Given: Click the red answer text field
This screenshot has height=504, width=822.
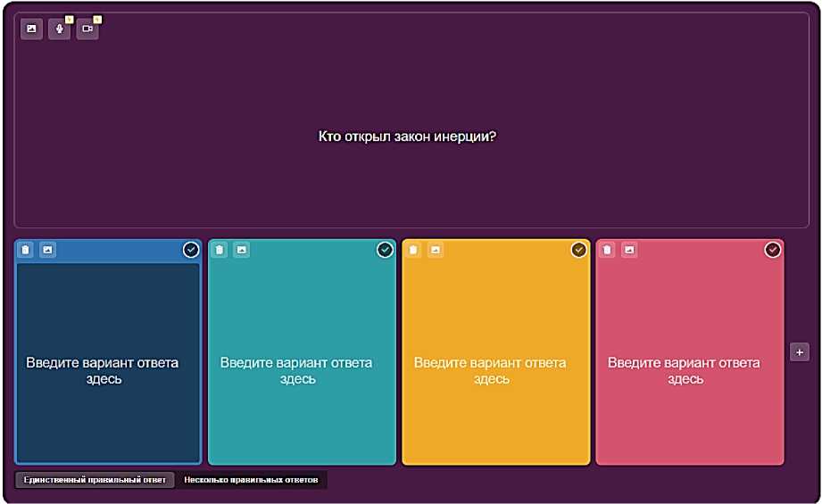Looking at the screenshot, I should coord(690,362).
